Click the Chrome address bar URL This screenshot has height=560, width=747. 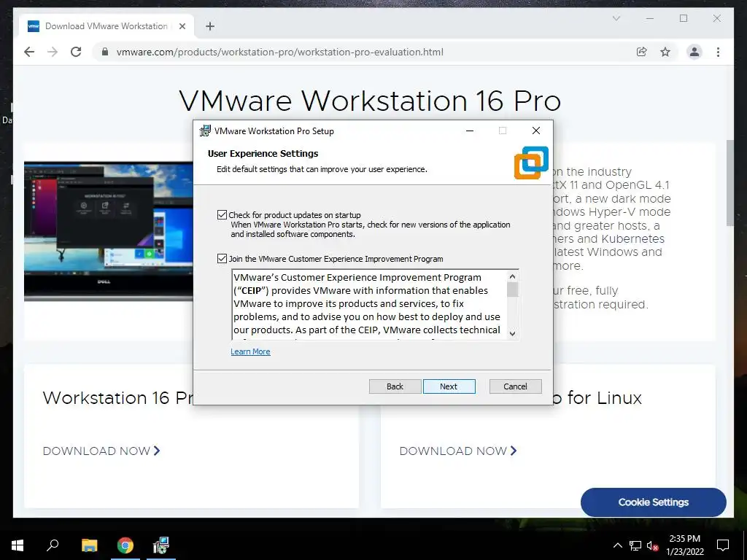pos(279,52)
